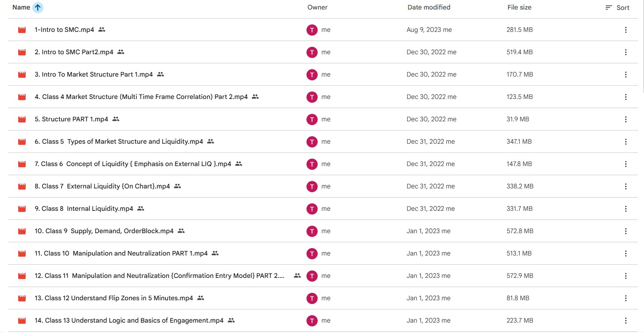Click the shared people icon beside 2. Intro to SMC Part2.mp4
Image resolution: width=644 pixels, height=333 pixels.
point(121,52)
